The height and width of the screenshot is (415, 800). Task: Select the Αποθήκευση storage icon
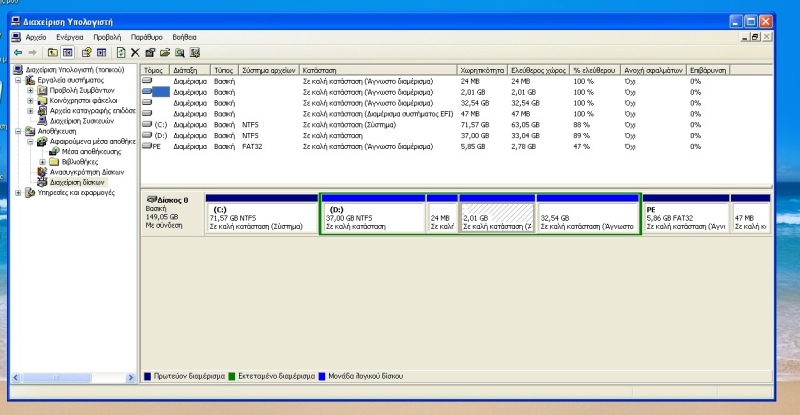(30, 131)
